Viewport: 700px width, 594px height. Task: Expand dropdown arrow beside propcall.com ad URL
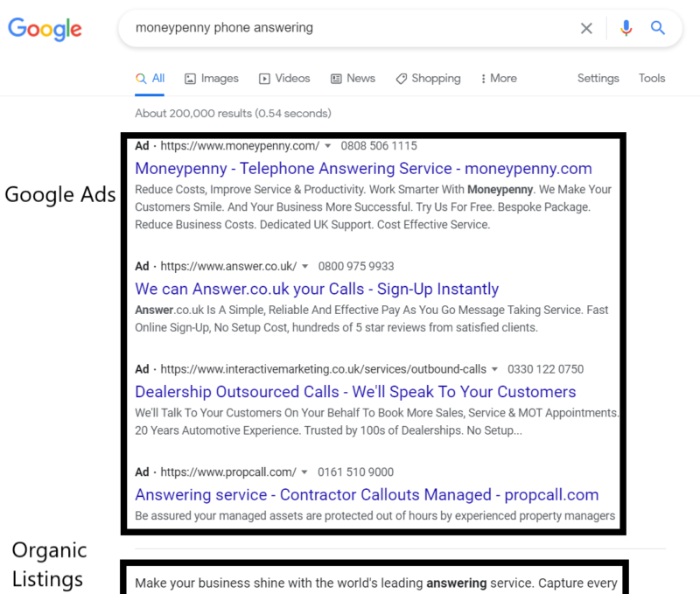point(304,472)
